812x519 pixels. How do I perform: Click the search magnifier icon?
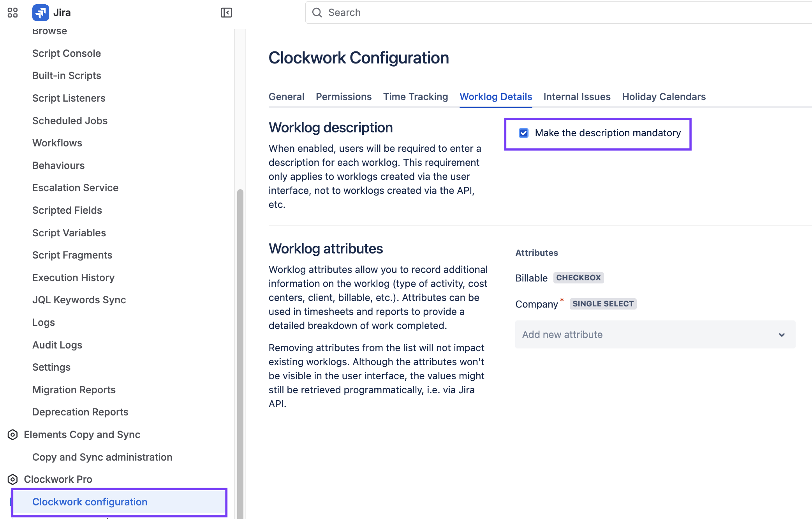coord(317,12)
